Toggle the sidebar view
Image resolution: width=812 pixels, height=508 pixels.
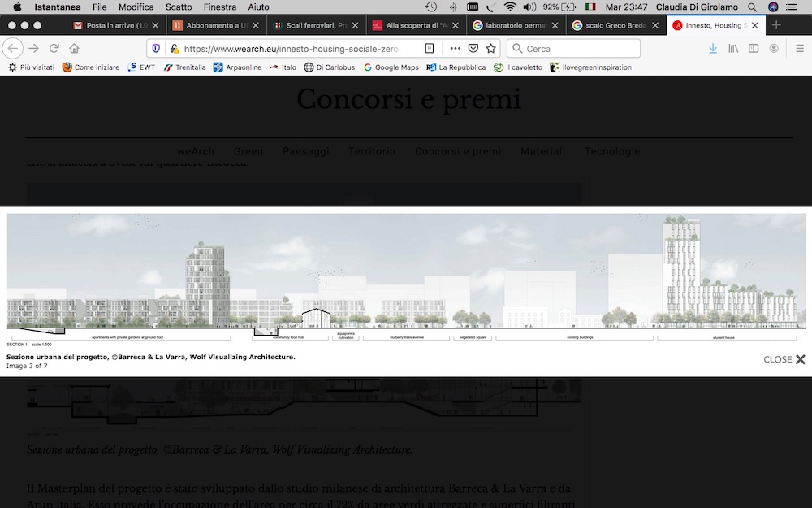(754, 48)
